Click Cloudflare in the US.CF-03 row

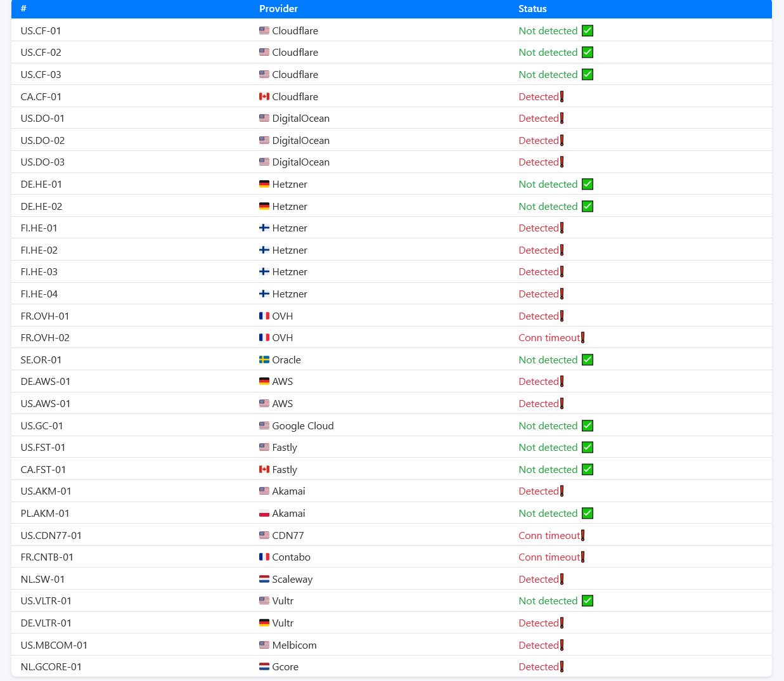tap(295, 74)
